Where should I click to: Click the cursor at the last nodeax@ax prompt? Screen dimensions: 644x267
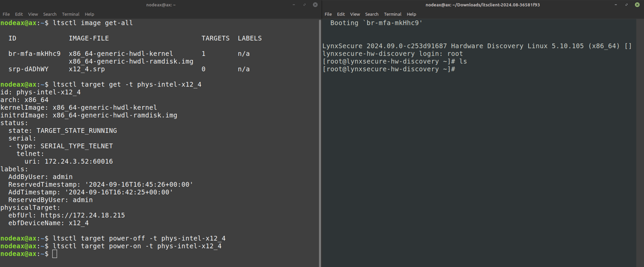[x=55, y=254]
